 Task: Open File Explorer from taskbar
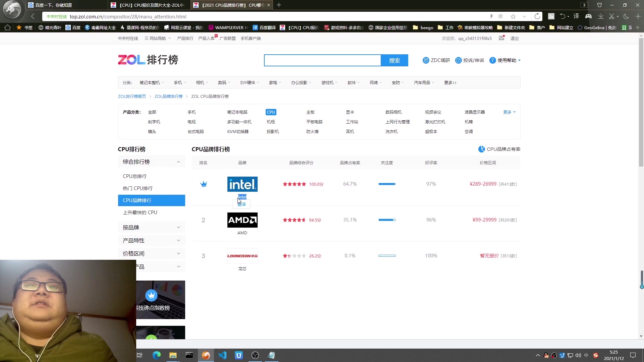pos(173,355)
